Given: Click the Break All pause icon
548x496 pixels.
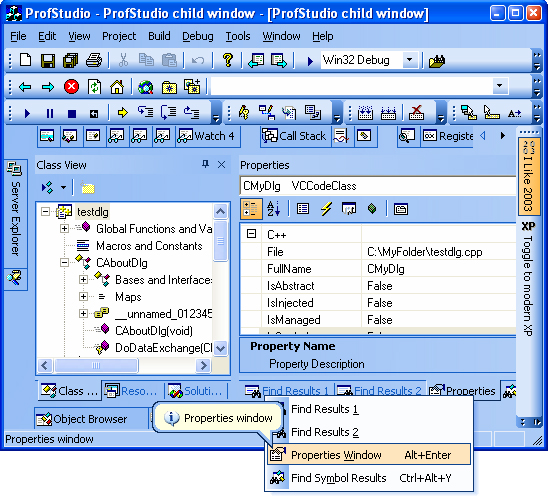Looking at the screenshot, I should 50,113.
